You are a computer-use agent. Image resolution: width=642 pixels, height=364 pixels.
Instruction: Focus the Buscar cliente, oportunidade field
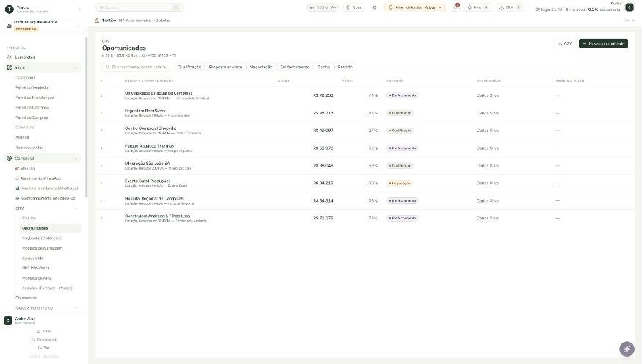pos(137,67)
